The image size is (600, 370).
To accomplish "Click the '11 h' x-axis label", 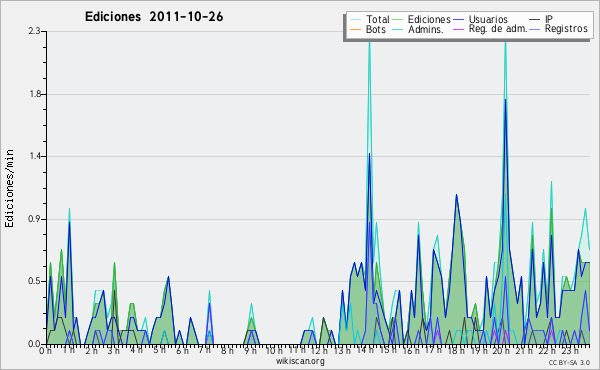I will tap(297, 350).
